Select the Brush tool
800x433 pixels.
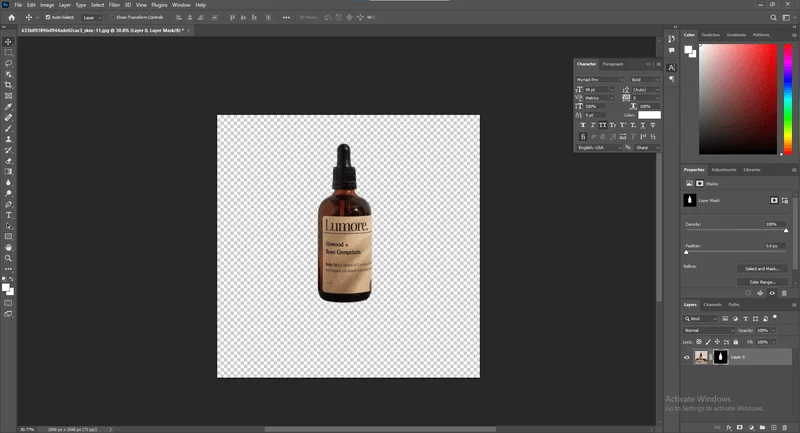[x=8, y=129]
